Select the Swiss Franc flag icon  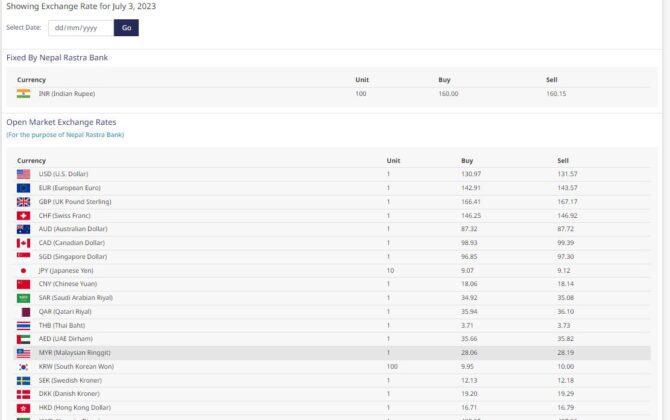pos(23,215)
